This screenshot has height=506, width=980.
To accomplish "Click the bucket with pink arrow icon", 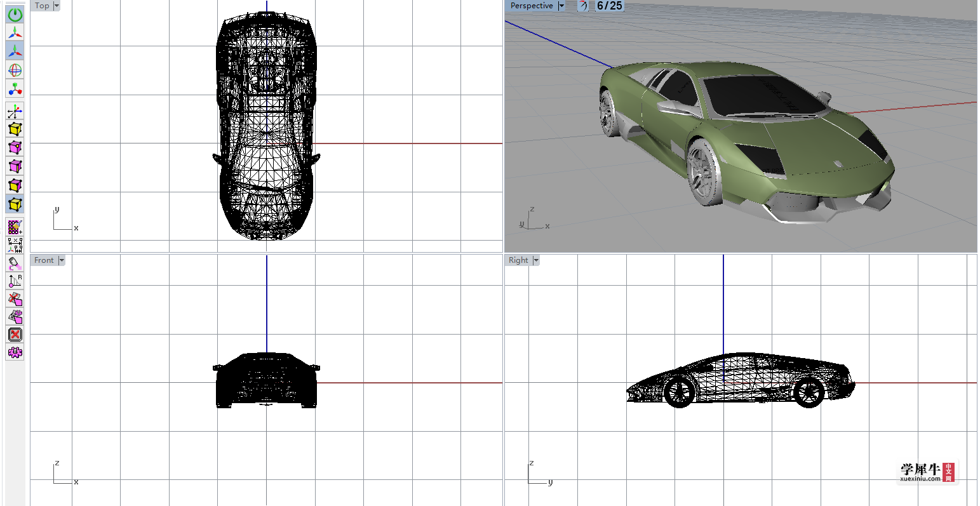I will [15, 263].
